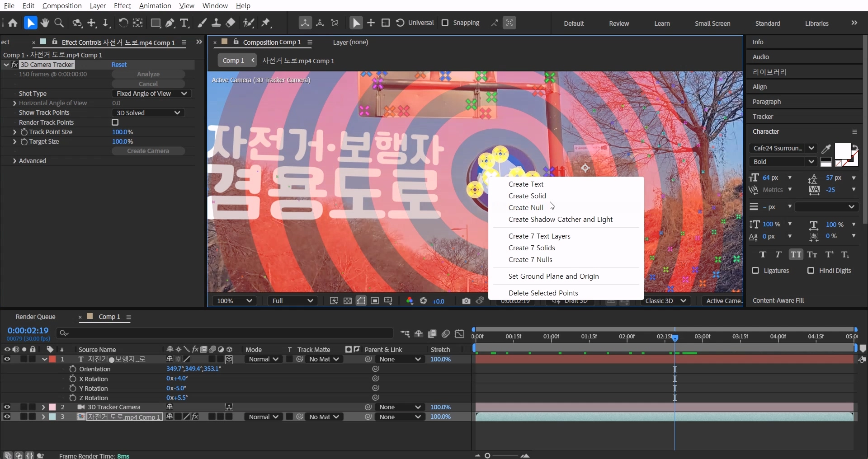Select the Zoom magnifier tool
868x459 pixels.
click(x=59, y=23)
